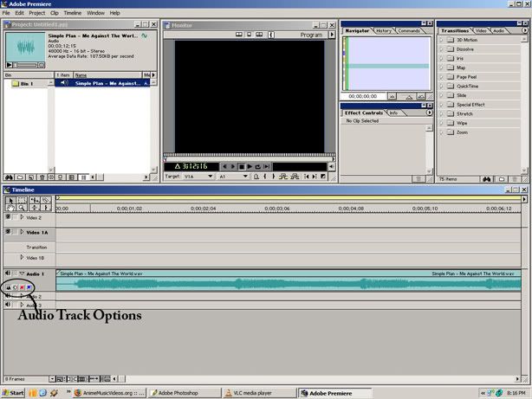Click the red audio rubberband icon on Audio 1

(22, 287)
